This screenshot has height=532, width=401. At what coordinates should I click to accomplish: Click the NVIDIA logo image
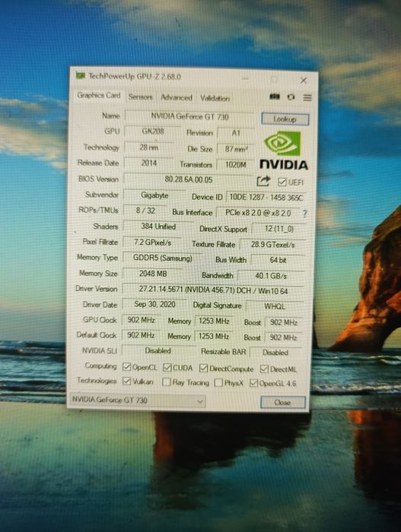(x=283, y=151)
